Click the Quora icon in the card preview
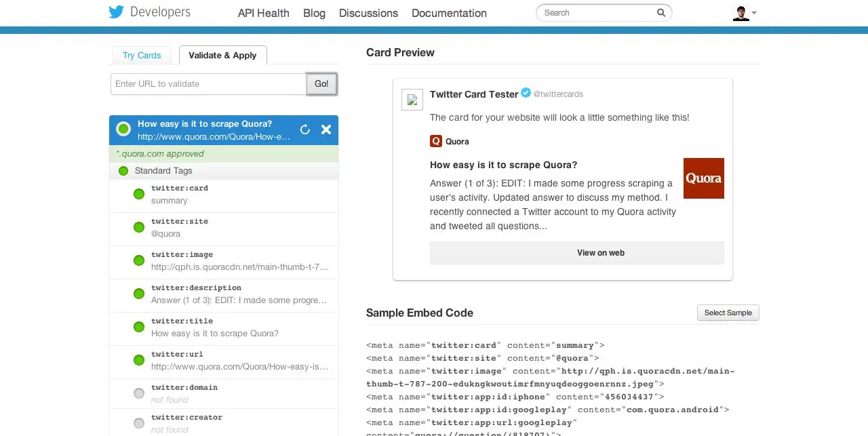 pyautogui.click(x=436, y=141)
